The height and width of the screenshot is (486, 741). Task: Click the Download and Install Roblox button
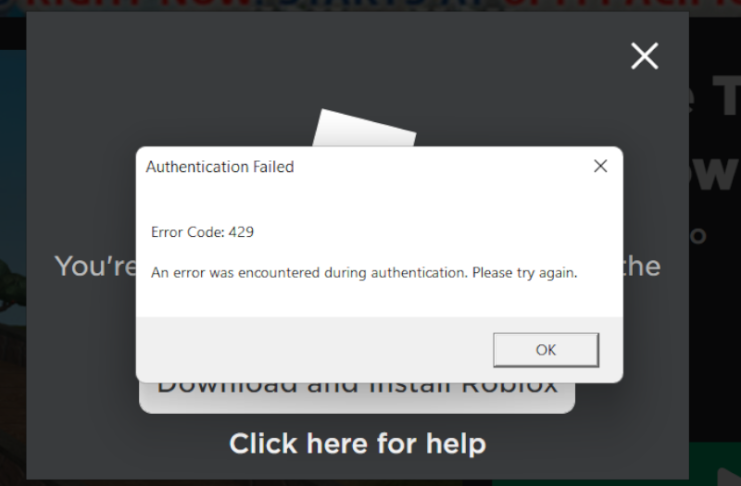[x=357, y=398]
